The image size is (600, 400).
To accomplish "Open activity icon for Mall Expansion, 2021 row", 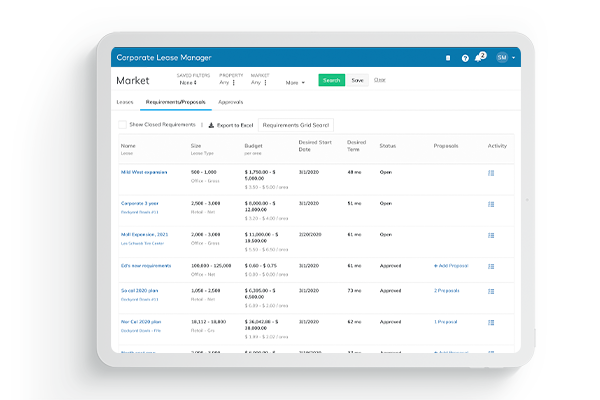I will 491,235.
